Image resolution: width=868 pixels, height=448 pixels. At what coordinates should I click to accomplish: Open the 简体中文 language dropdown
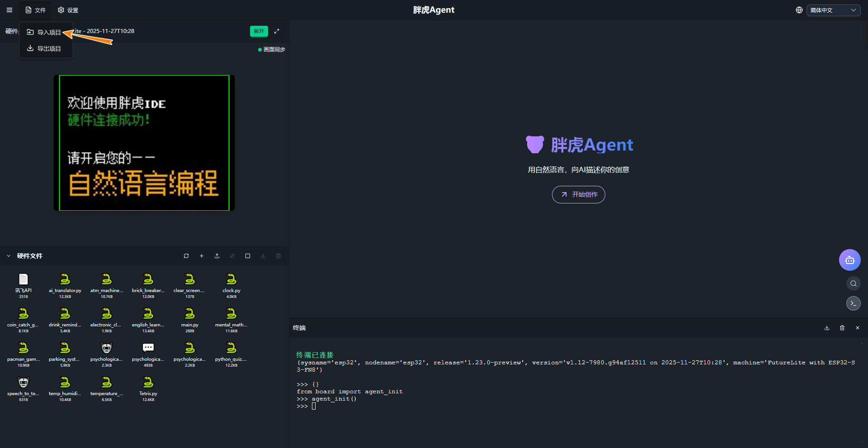(x=833, y=10)
